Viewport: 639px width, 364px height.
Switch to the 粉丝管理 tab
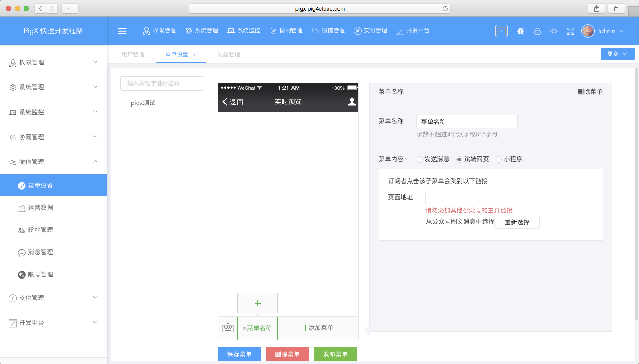pyautogui.click(x=229, y=55)
